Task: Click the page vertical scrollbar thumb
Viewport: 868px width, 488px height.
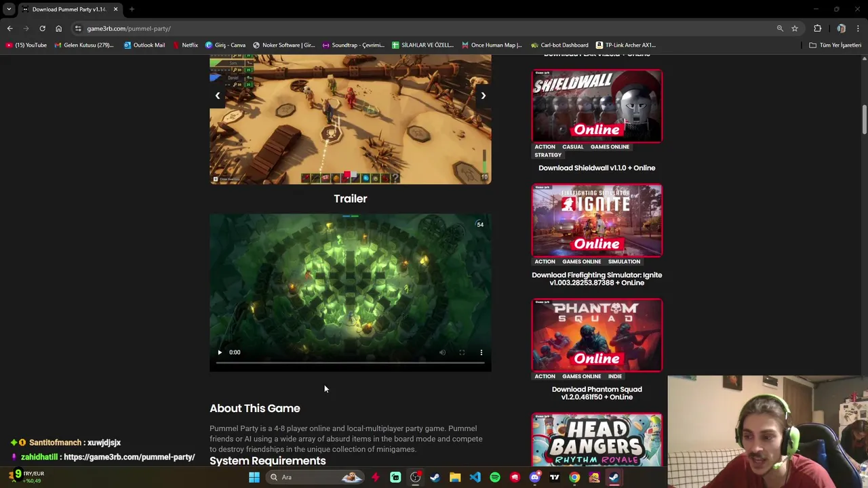Action: point(865,120)
